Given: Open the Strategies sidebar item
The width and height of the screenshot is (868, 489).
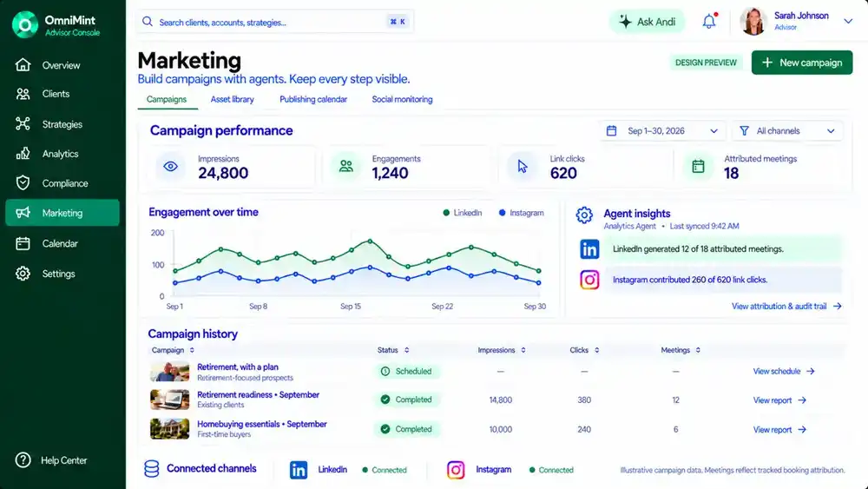Looking at the screenshot, I should click(x=62, y=124).
